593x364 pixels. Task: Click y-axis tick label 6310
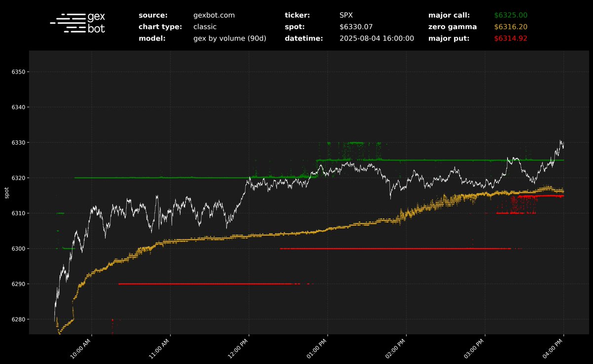(x=18, y=213)
